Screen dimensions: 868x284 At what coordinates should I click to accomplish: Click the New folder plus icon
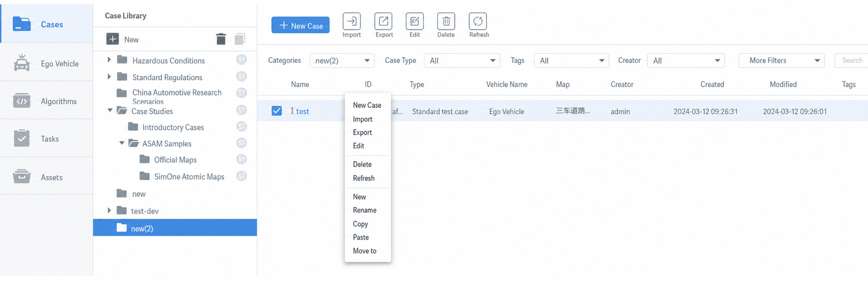[112, 39]
